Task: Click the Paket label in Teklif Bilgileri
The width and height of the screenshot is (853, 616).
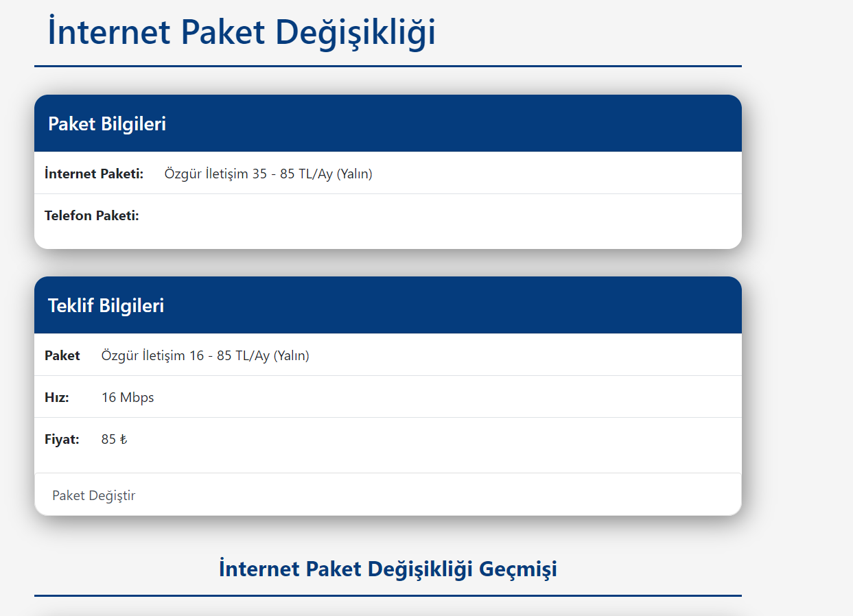Action: 62,356
